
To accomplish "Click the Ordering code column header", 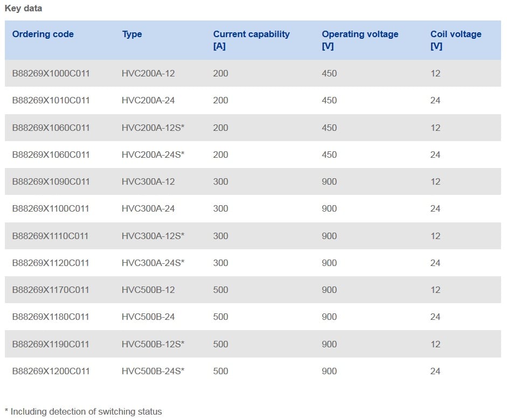I will (x=43, y=34).
